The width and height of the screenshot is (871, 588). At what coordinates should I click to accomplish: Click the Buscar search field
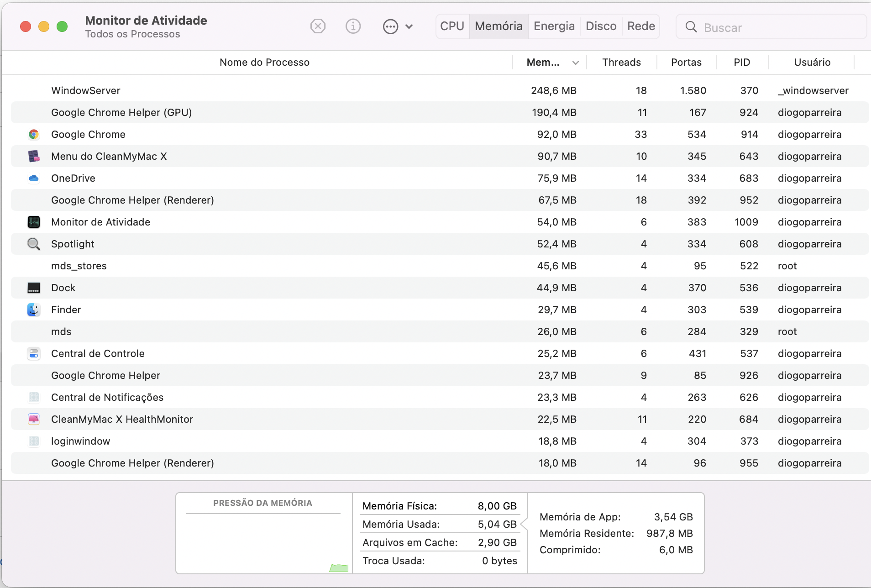coord(776,27)
